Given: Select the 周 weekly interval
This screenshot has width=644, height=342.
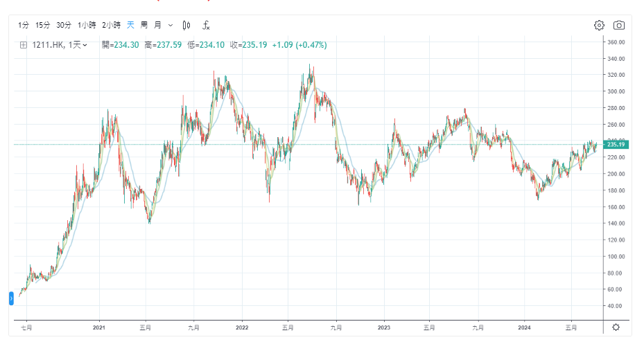Looking at the screenshot, I should (144, 26).
